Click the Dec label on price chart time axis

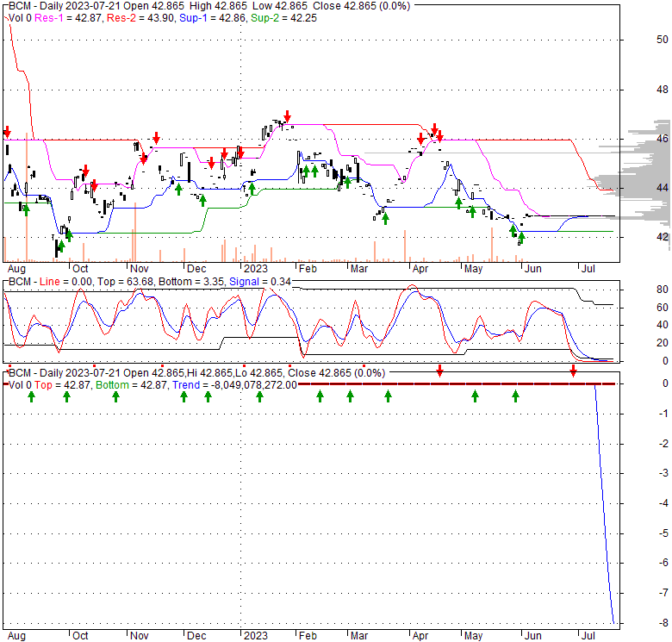[x=196, y=269]
